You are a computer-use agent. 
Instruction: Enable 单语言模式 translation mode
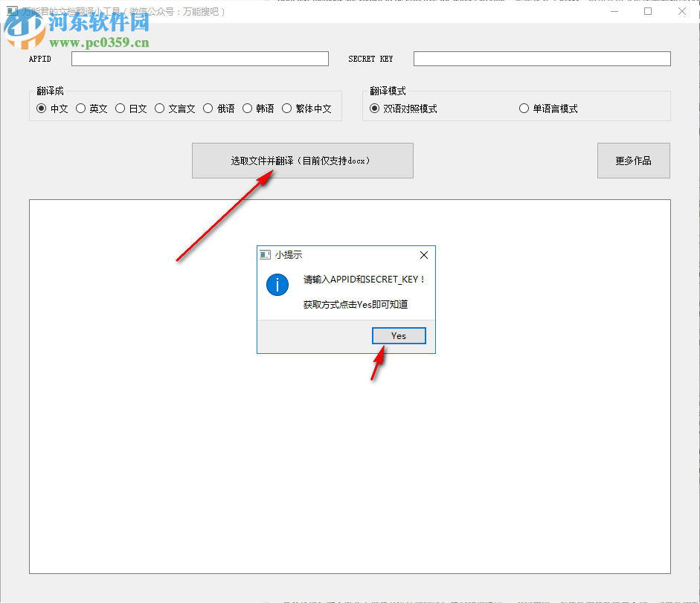524,108
